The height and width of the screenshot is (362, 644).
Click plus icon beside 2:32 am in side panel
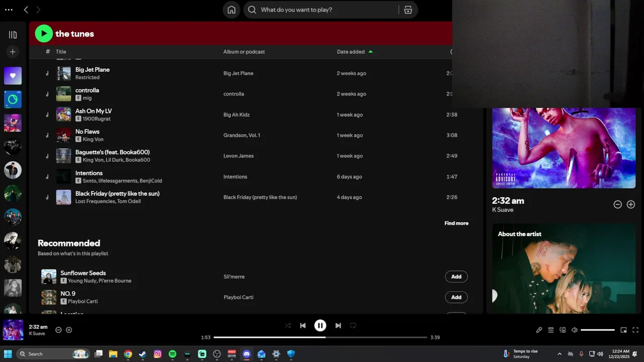click(x=631, y=204)
